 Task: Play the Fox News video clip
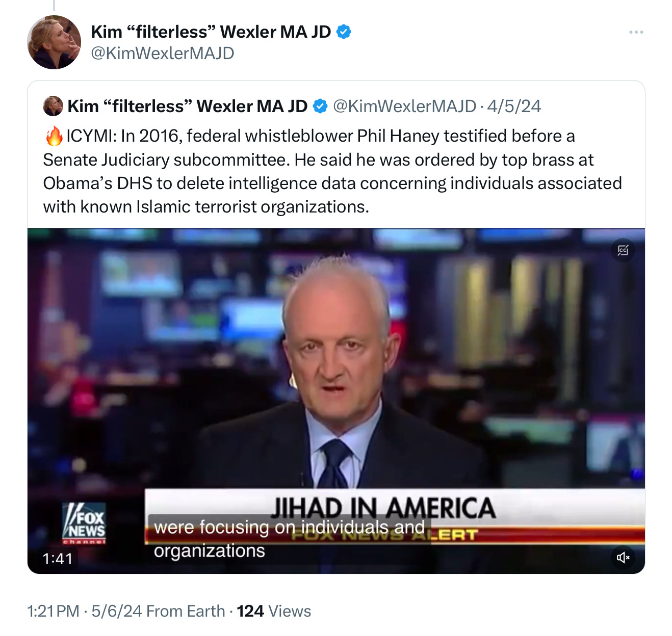pos(336,401)
